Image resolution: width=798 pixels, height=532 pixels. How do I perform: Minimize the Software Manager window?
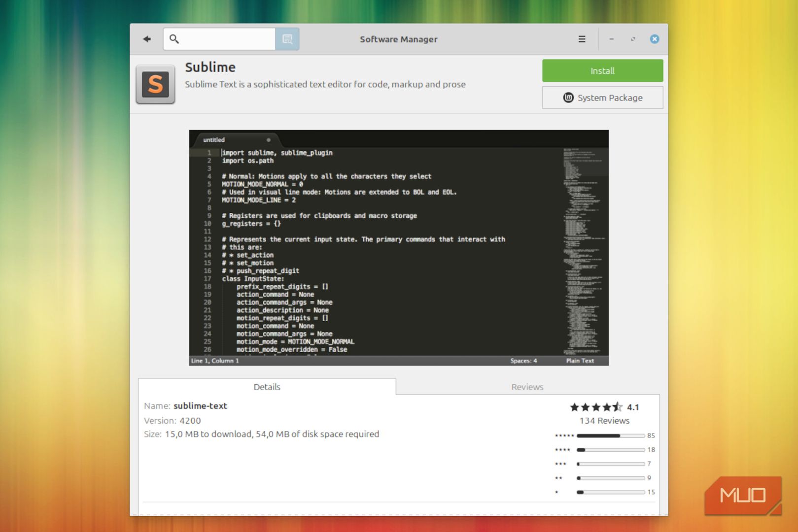pyautogui.click(x=611, y=39)
